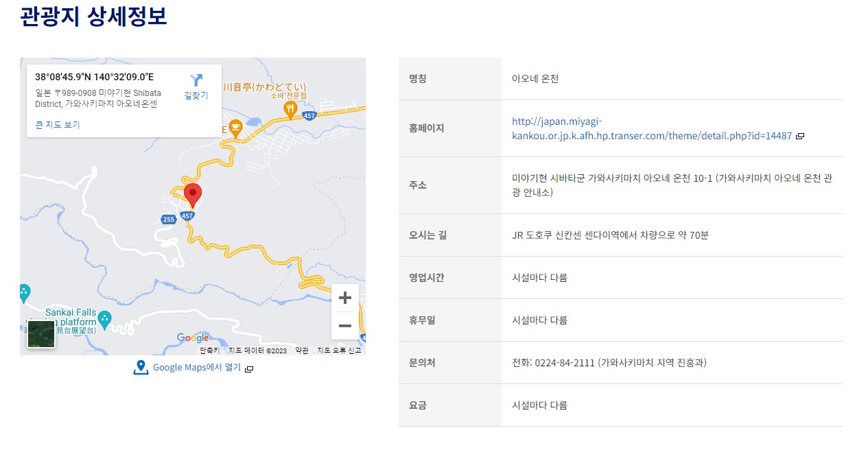Click 시설마다 다름 value in 영업시간 row

(540, 278)
